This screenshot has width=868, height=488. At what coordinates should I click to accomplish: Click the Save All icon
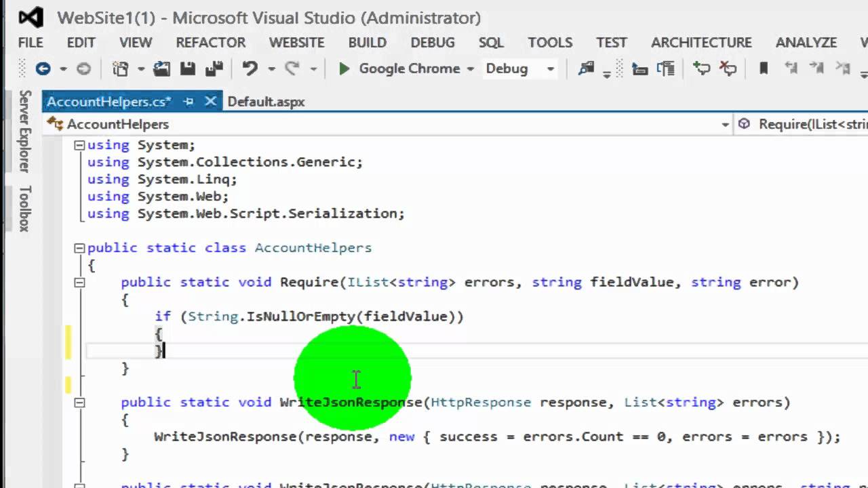[x=214, y=68]
